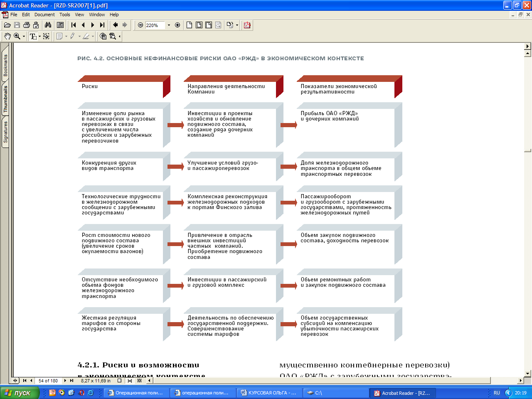532x399 pixels.
Task: Click status bar previous page arrow
Action: point(31,381)
